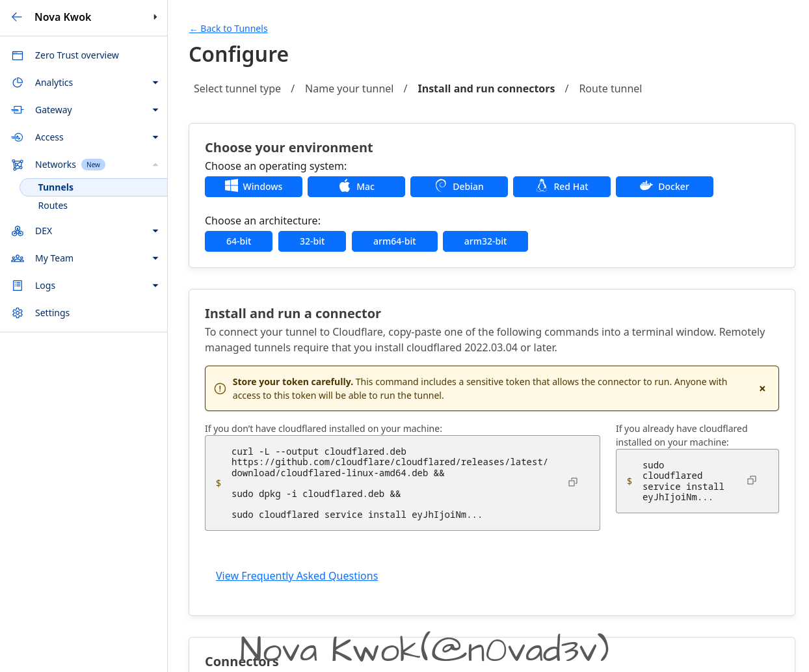Image resolution: width=809 pixels, height=672 pixels.
Task: Expand the Gateway section chevron
Action: point(155,110)
